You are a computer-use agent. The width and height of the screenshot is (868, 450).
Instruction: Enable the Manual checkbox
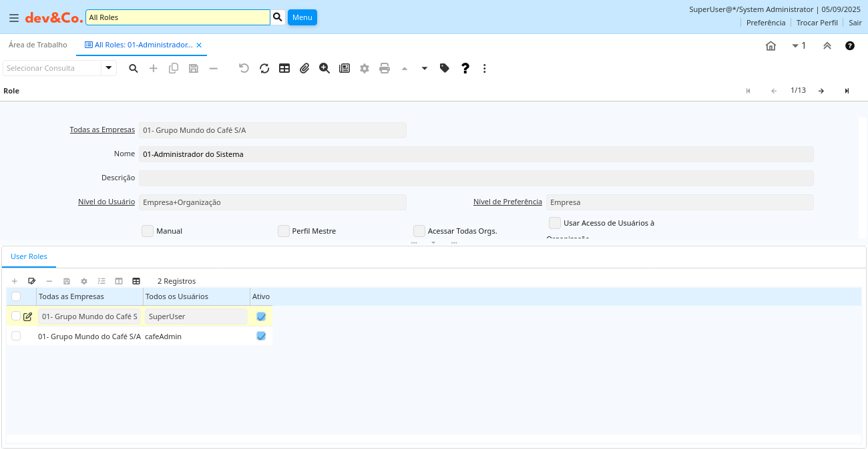[x=148, y=231]
